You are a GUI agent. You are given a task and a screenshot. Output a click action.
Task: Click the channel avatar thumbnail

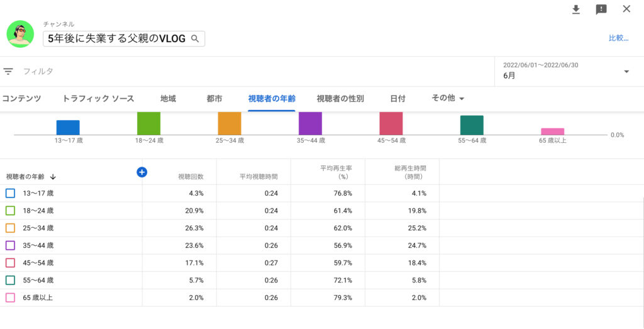click(x=20, y=34)
